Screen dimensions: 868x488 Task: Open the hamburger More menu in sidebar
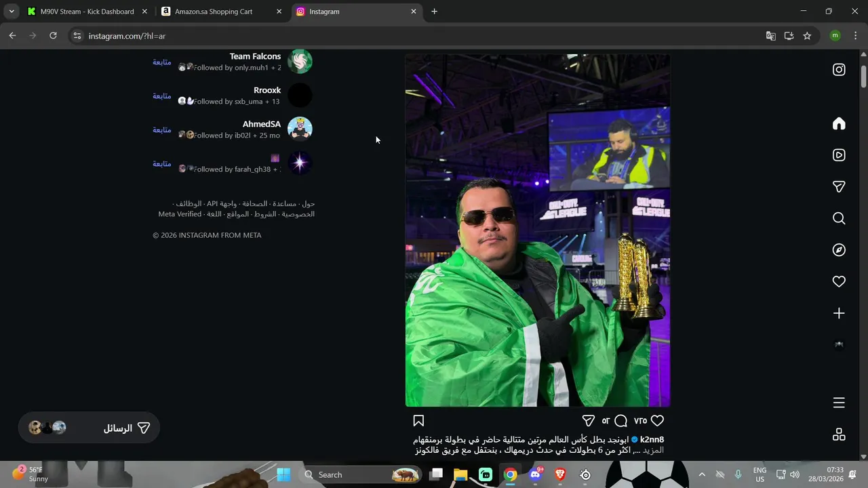click(839, 403)
